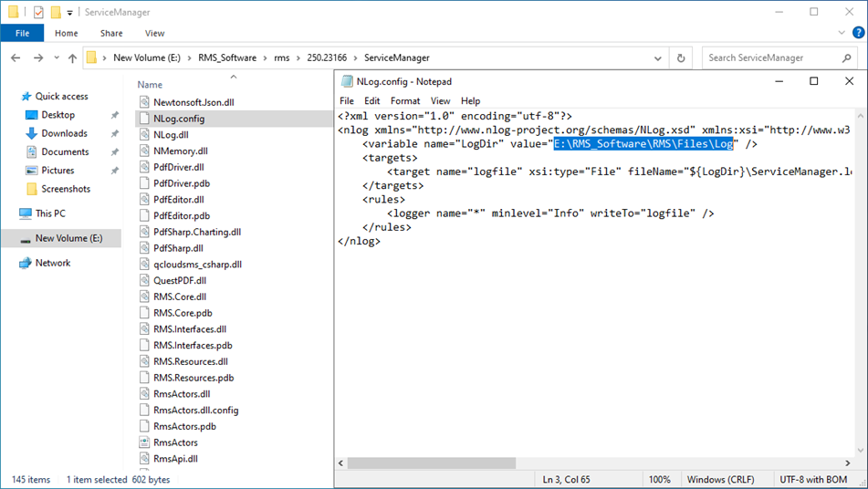Open the Share ribbon tab
This screenshot has width=868, height=489.
[x=111, y=33]
